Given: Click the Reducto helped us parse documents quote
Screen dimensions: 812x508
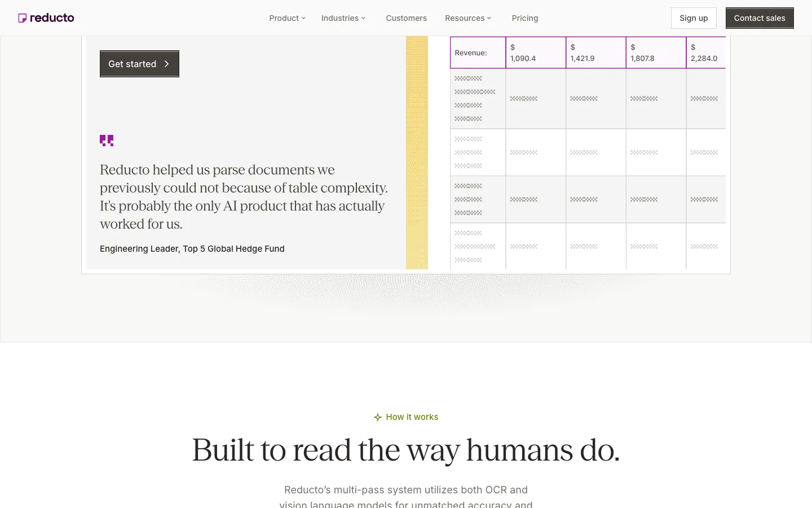Looking at the screenshot, I should click(x=244, y=197).
